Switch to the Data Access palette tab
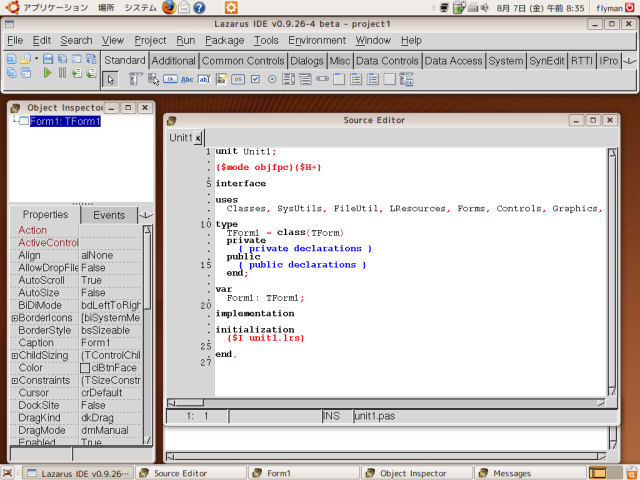 [x=453, y=61]
